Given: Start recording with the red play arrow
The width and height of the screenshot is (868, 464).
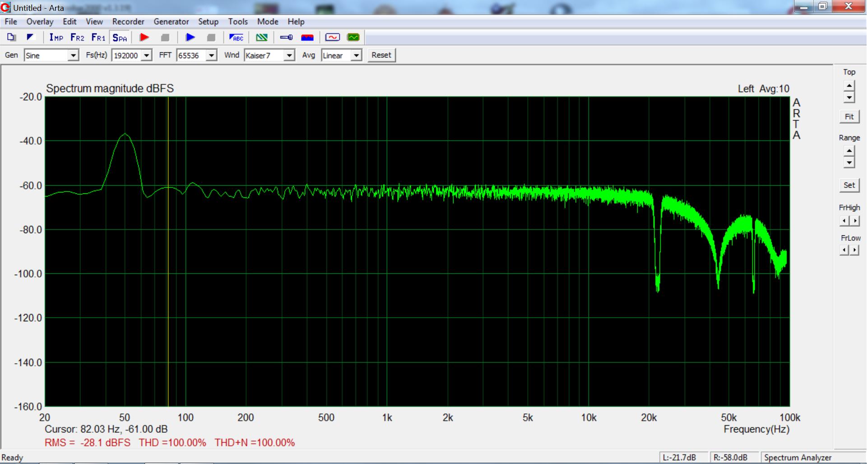Looking at the screenshot, I should 144,37.
